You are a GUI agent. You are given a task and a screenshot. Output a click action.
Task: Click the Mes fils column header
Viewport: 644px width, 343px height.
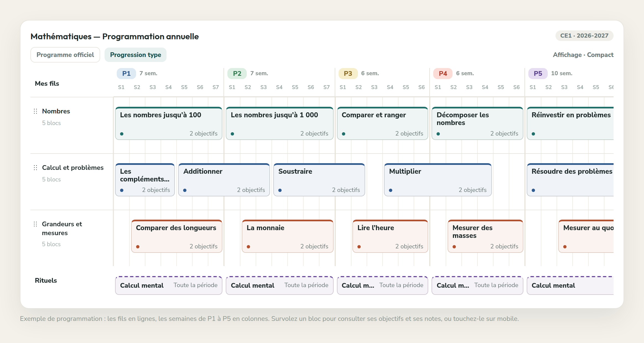coord(47,84)
